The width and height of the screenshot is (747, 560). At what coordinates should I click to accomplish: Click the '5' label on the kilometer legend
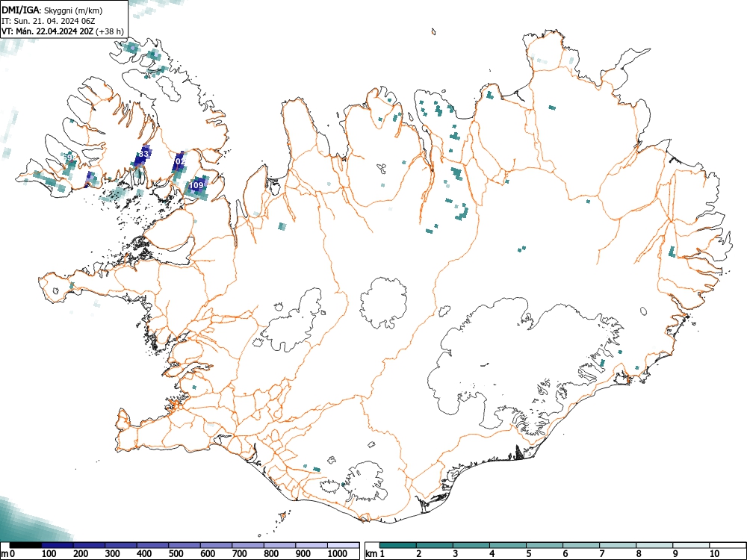(529, 554)
